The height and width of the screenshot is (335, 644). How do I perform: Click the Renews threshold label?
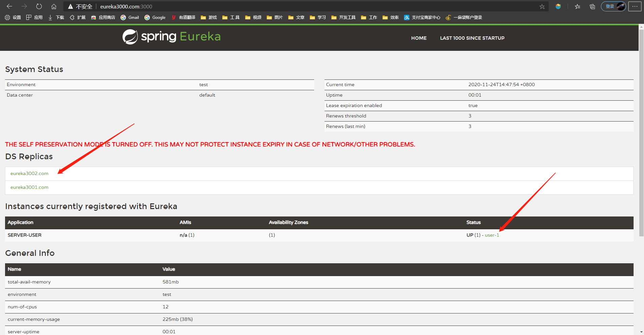(x=346, y=116)
